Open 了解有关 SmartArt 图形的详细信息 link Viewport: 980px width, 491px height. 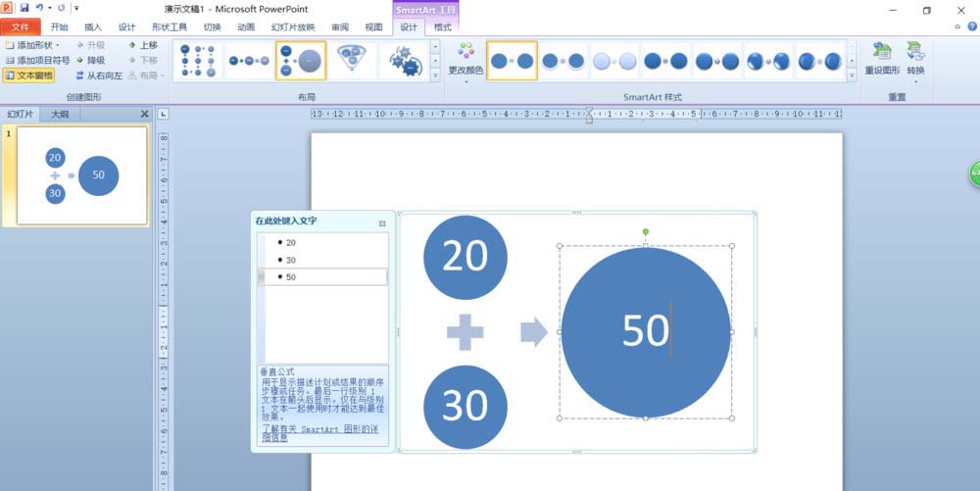click(319, 433)
